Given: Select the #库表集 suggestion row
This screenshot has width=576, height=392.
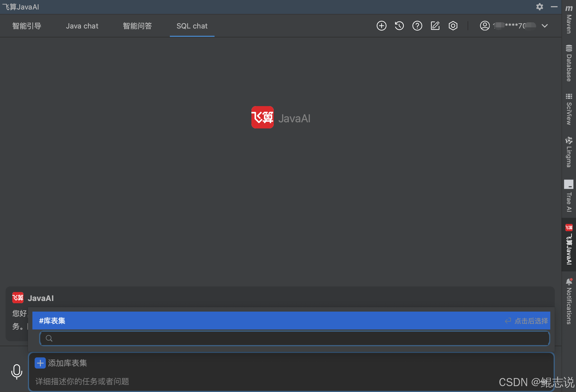Looking at the screenshot, I should 291,321.
